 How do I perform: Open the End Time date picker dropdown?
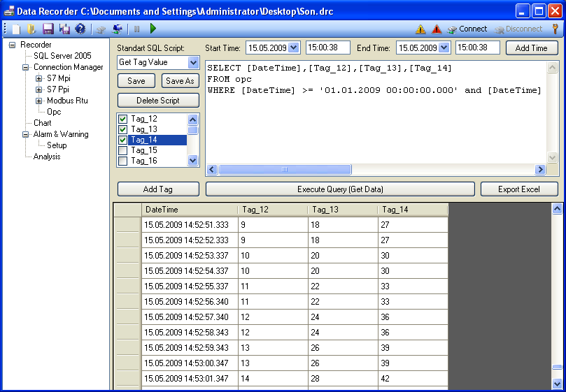[444, 48]
